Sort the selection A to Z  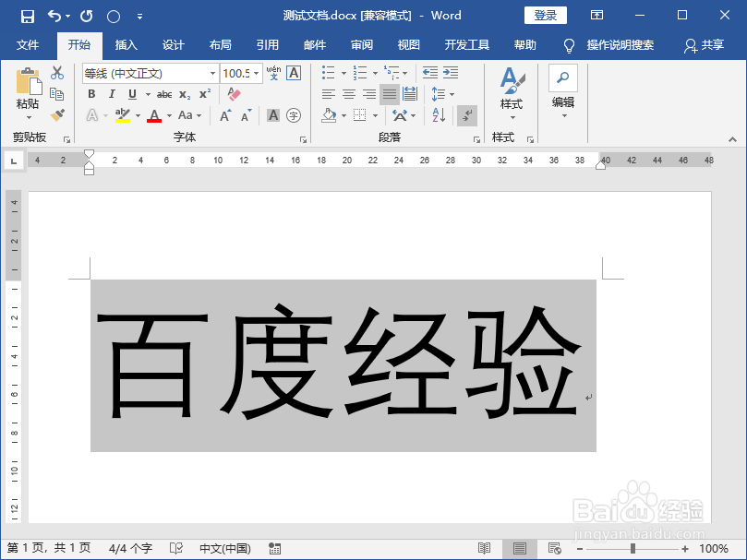click(x=439, y=114)
